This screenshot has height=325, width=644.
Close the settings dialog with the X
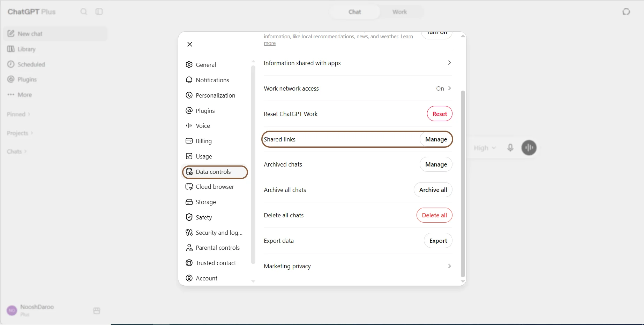point(190,44)
